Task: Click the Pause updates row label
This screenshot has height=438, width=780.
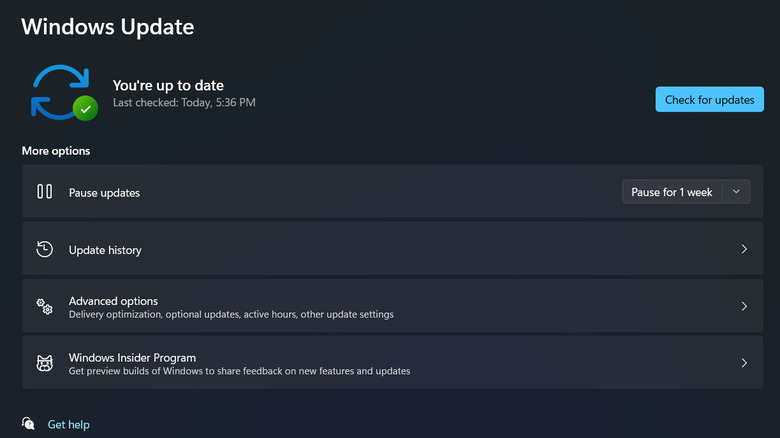Action: [x=104, y=193]
